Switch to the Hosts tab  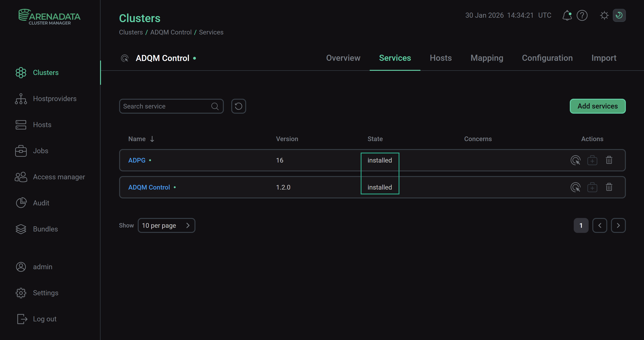440,58
